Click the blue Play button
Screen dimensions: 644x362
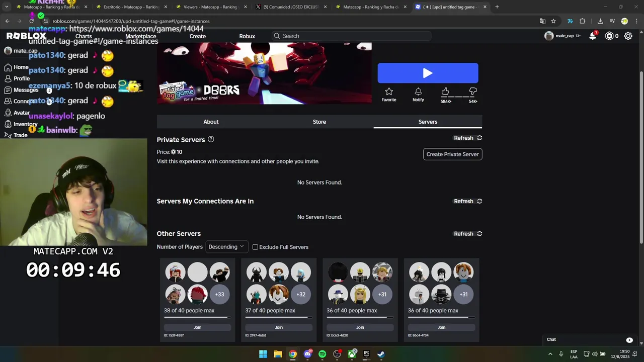(x=428, y=73)
